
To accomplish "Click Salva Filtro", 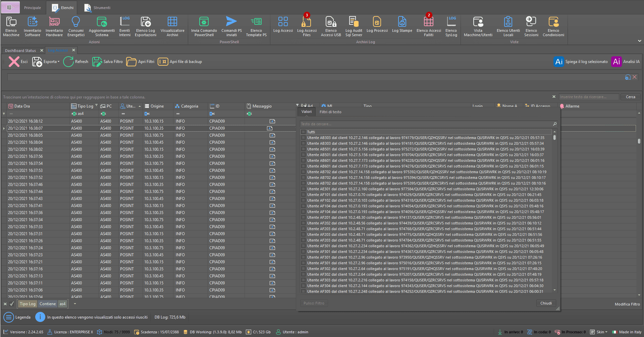I will click(107, 62).
